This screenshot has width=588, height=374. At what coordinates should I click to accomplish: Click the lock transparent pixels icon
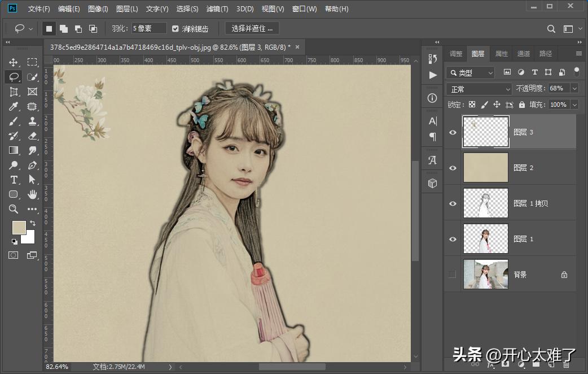(x=472, y=105)
